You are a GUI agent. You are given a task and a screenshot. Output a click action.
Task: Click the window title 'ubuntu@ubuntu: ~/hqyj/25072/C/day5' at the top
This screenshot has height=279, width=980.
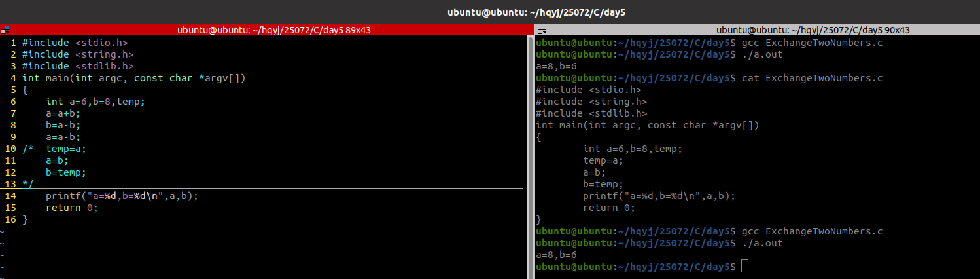pyautogui.click(x=537, y=12)
